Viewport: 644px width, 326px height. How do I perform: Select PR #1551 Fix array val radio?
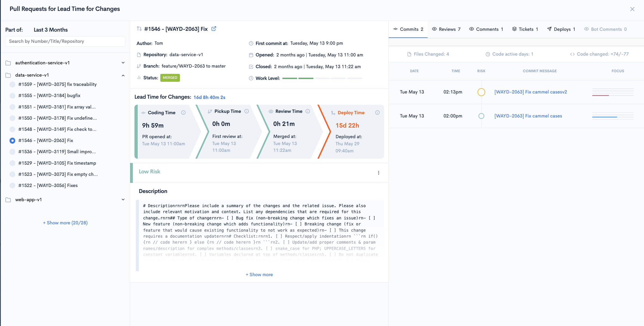pos(12,107)
